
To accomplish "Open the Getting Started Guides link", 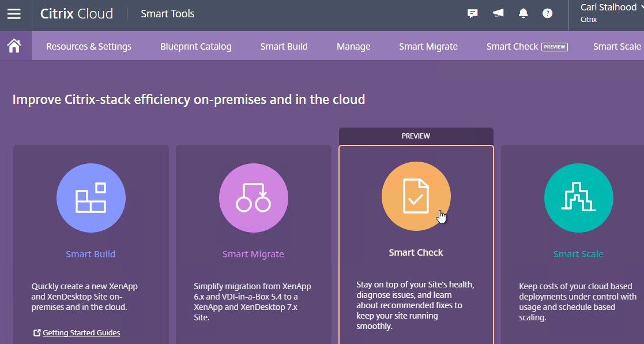I will (x=81, y=333).
